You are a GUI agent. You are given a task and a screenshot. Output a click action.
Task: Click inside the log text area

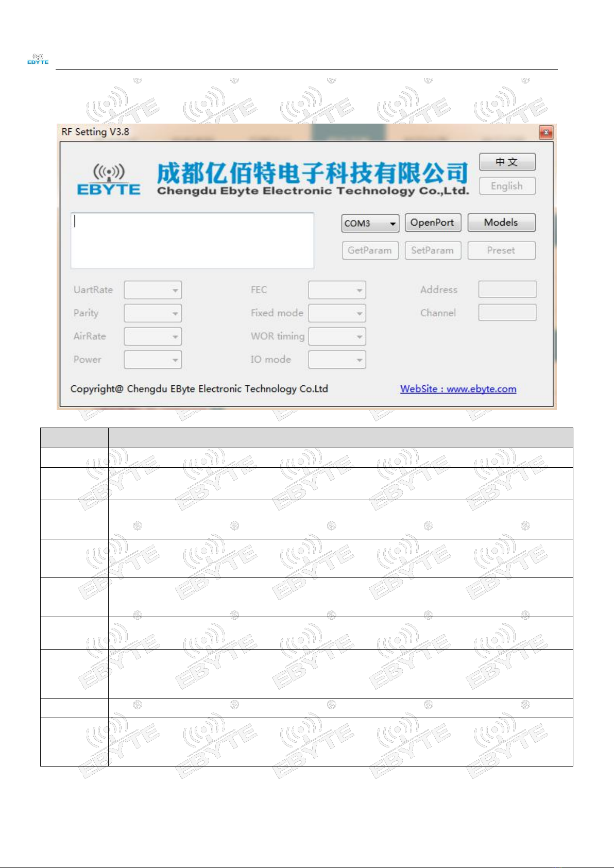tap(192, 241)
